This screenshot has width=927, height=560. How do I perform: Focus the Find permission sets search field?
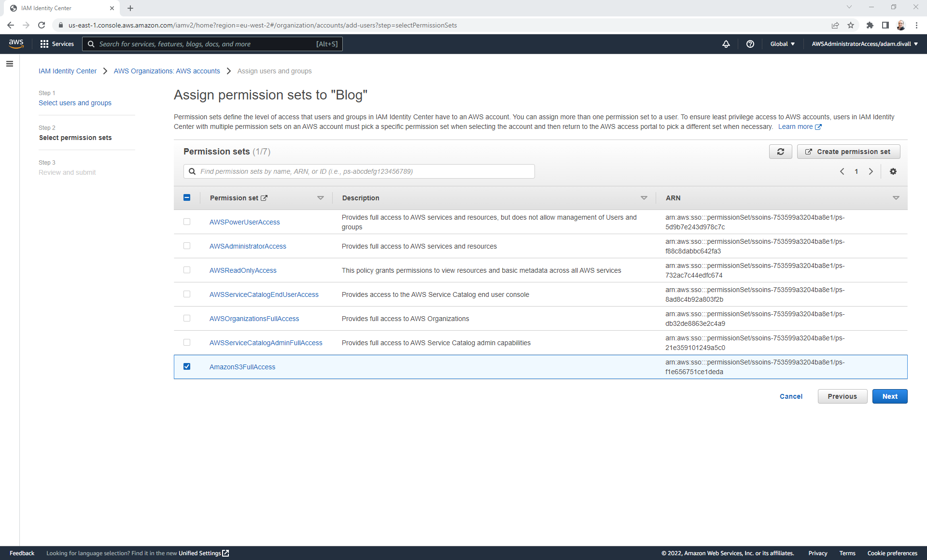(359, 171)
